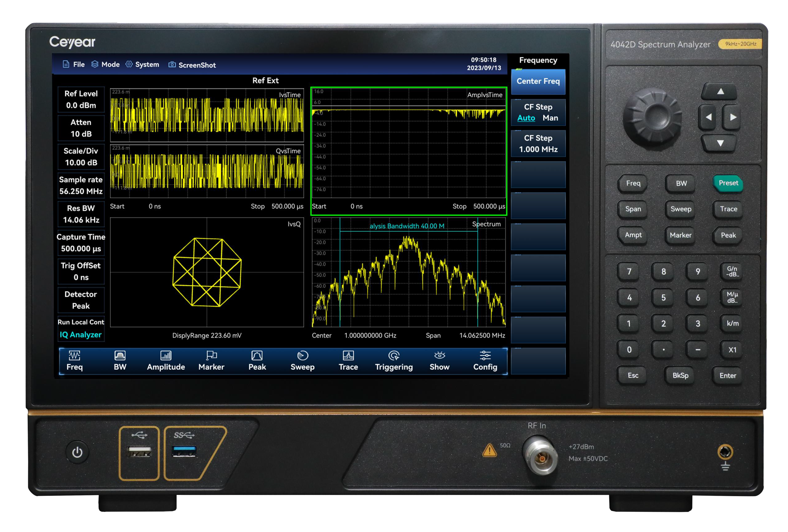
Task: Tap the Freq waveform icon in bottom toolbar
Action: coord(74,355)
